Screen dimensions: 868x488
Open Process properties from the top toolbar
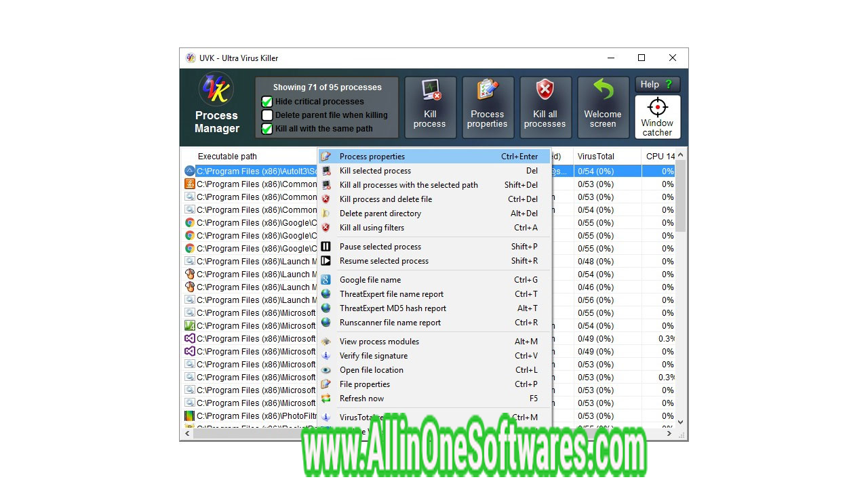click(488, 107)
